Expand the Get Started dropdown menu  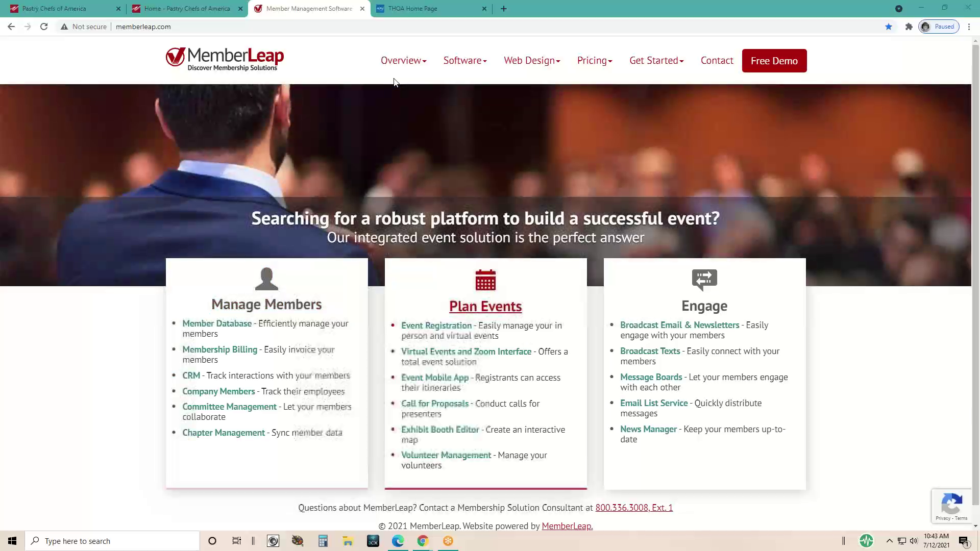656,61
